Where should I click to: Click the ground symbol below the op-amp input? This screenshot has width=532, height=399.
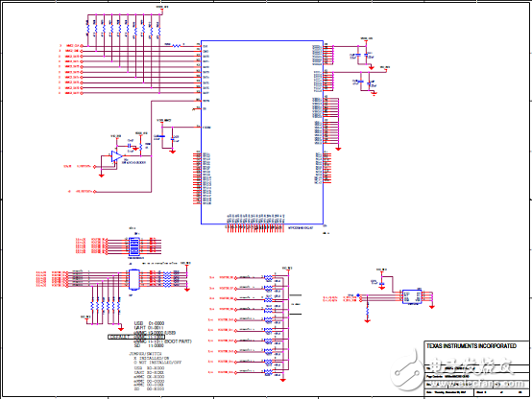tap(101, 176)
